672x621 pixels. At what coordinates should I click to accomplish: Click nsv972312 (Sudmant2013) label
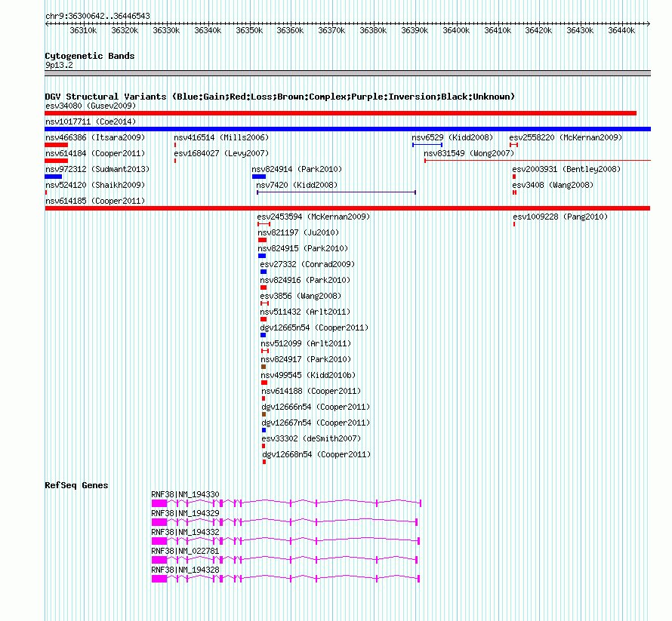tap(97, 169)
